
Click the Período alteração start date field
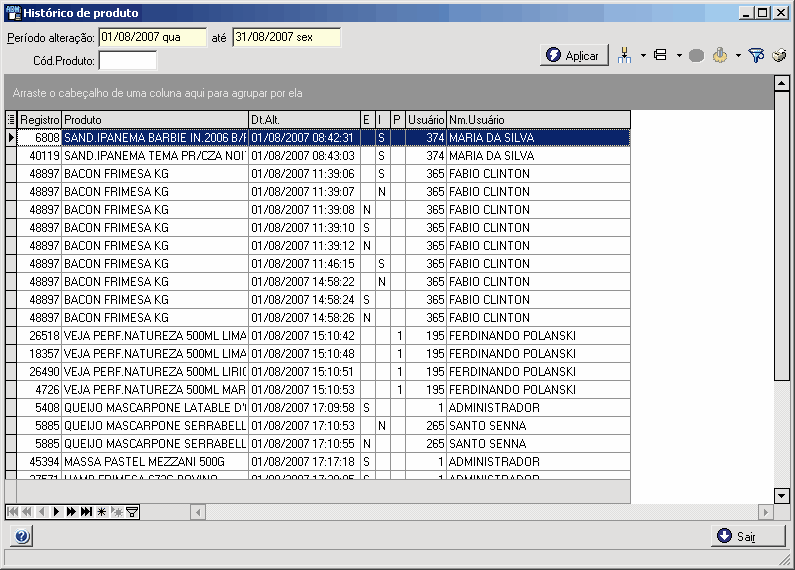tap(153, 37)
